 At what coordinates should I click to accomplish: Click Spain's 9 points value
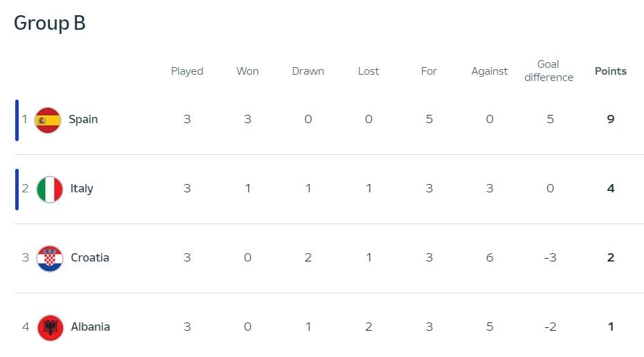coord(611,120)
